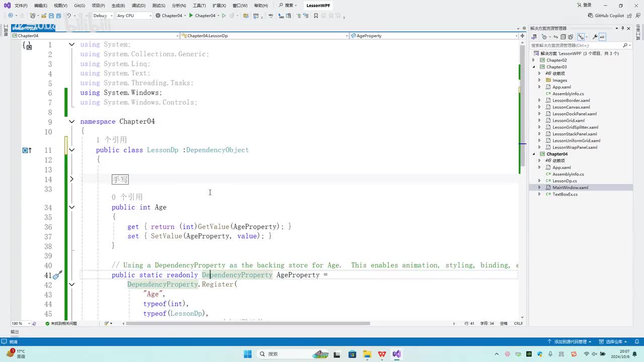Screen dimensions: 644x362
Task: Toggle preview selected items in Solution Explorer
Action: (x=602, y=37)
